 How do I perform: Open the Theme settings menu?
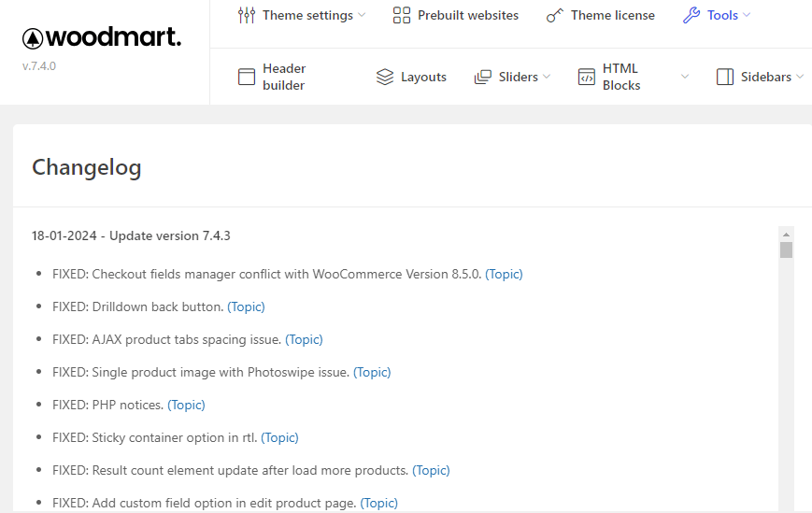point(307,16)
